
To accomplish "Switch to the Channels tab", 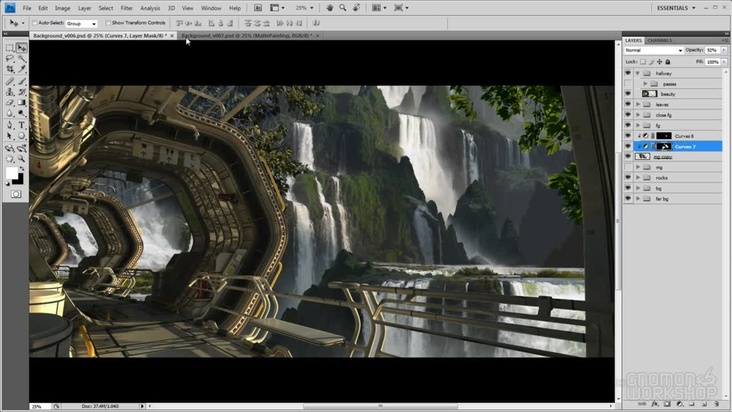I will tap(660, 41).
